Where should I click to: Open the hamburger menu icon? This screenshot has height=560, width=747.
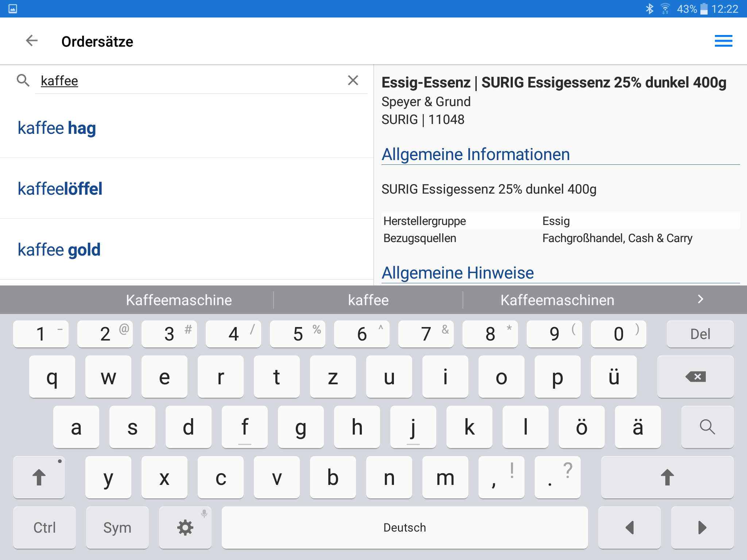tap(723, 41)
